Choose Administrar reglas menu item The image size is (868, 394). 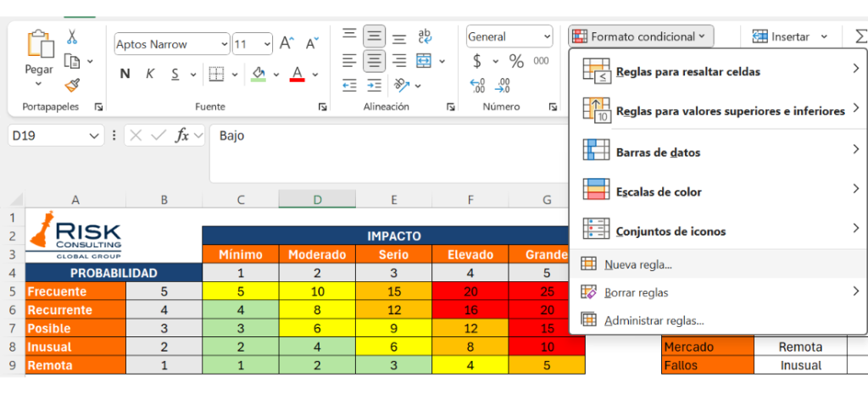(x=718, y=319)
